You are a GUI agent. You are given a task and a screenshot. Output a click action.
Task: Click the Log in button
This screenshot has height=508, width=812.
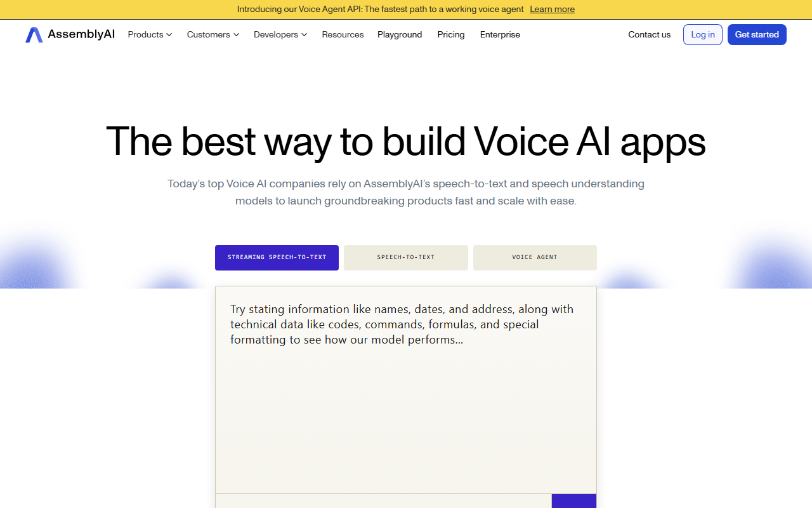coord(703,35)
